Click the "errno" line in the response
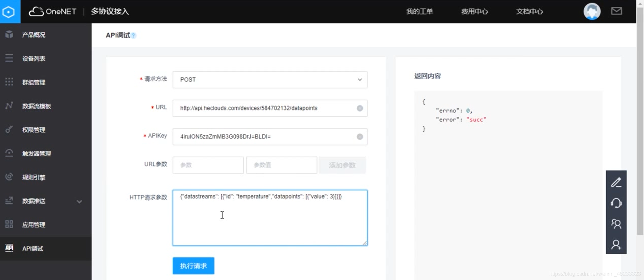The height and width of the screenshot is (280, 644). [x=454, y=110]
